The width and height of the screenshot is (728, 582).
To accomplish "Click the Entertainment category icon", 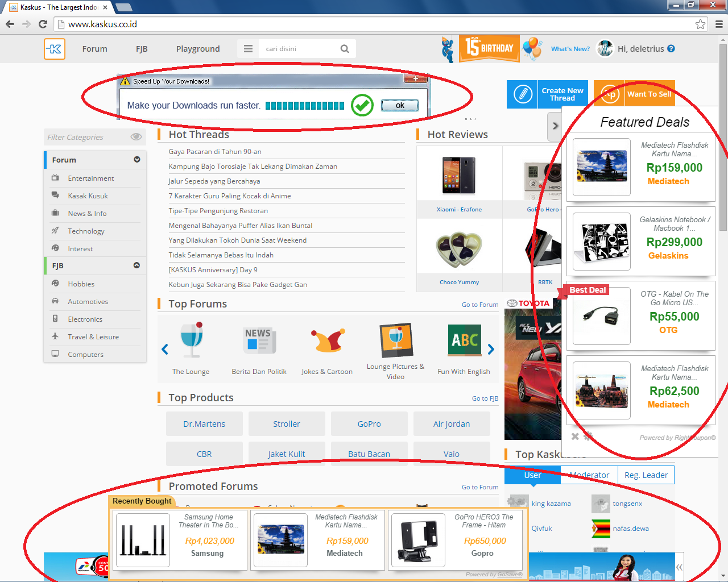I will [55, 178].
